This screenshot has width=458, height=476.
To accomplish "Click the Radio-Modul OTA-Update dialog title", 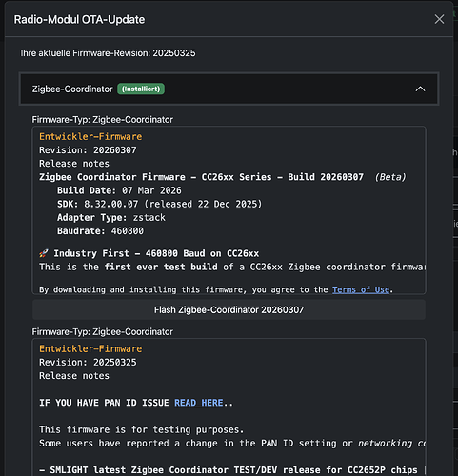I will point(79,20).
